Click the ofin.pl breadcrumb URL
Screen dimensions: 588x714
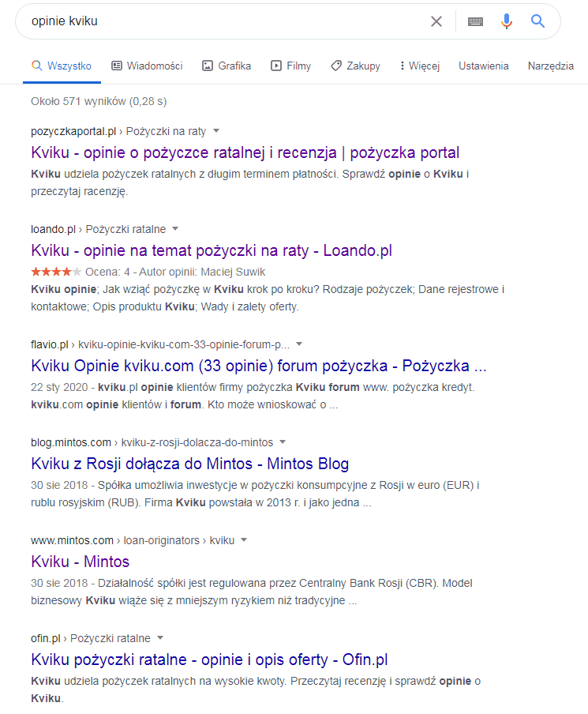pos(91,638)
